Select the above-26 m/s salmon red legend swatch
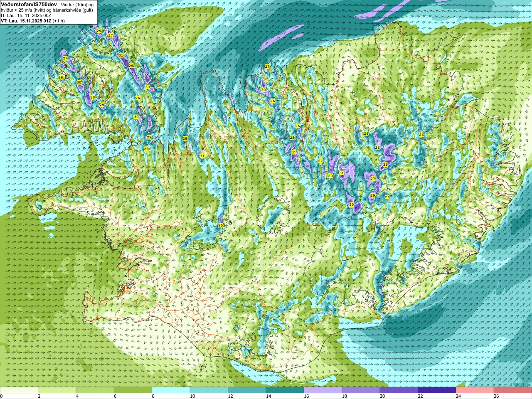This screenshot has height=399, width=532. point(513,390)
